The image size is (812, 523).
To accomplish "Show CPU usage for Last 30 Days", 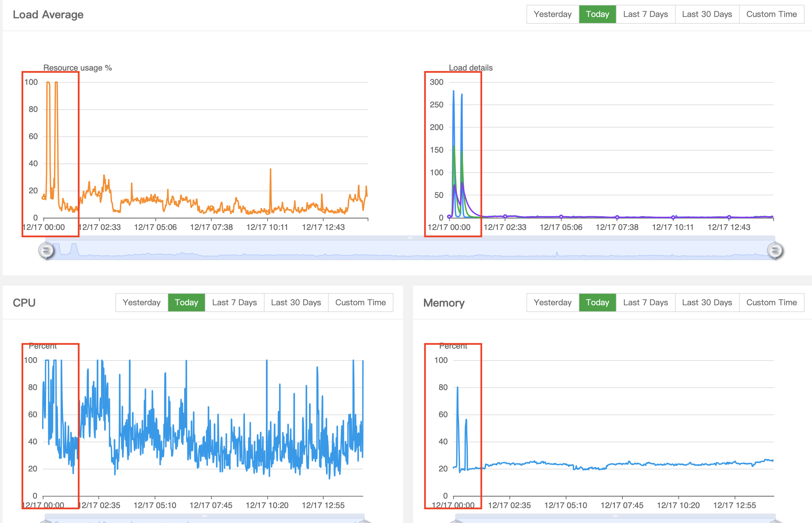I will coord(296,303).
